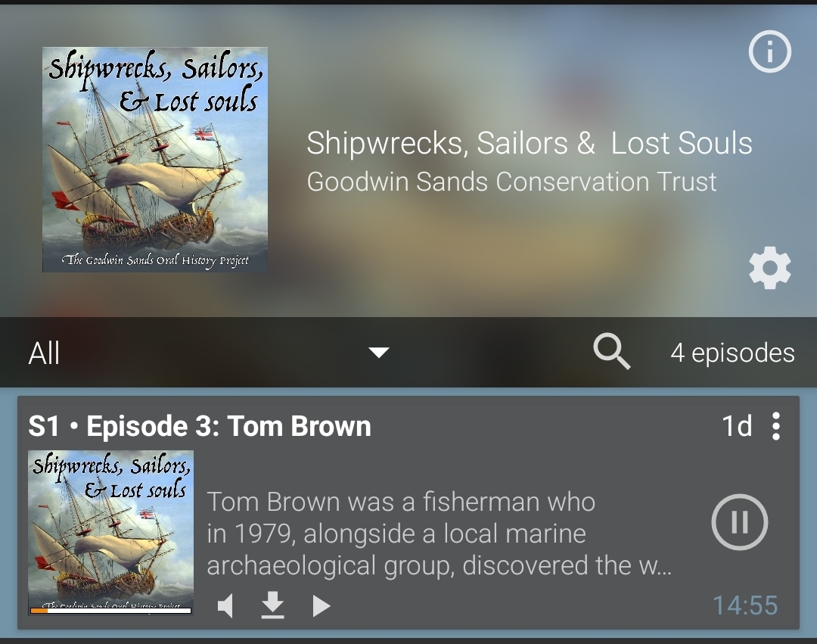Tap the '4 episodes' count label
The width and height of the screenshot is (817, 644).
(732, 353)
